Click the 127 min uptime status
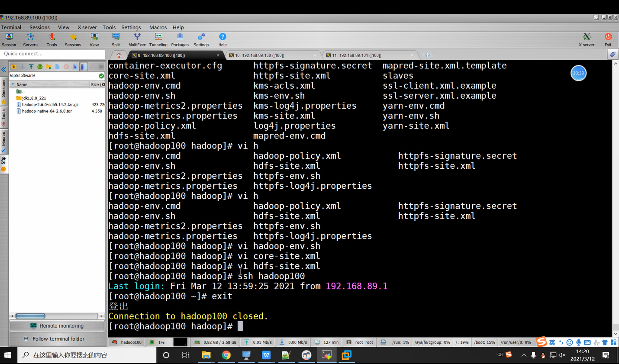This screenshot has height=364, width=619. (x=327, y=342)
